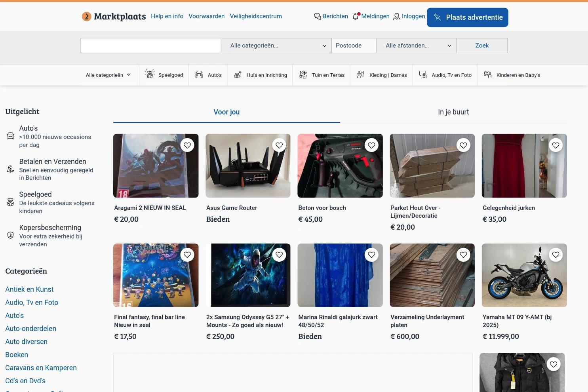Image resolution: width=588 pixels, height=392 pixels.
Task: Click the Plaats advertentie button
Action: pyautogui.click(x=467, y=17)
